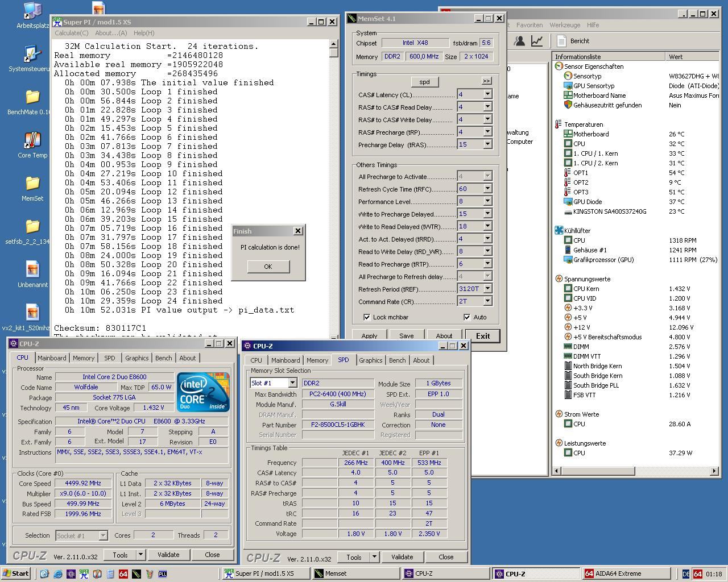
Task: Select Sensor Eigenschaften row icon in AIDA64
Action: pyautogui.click(x=559, y=66)
